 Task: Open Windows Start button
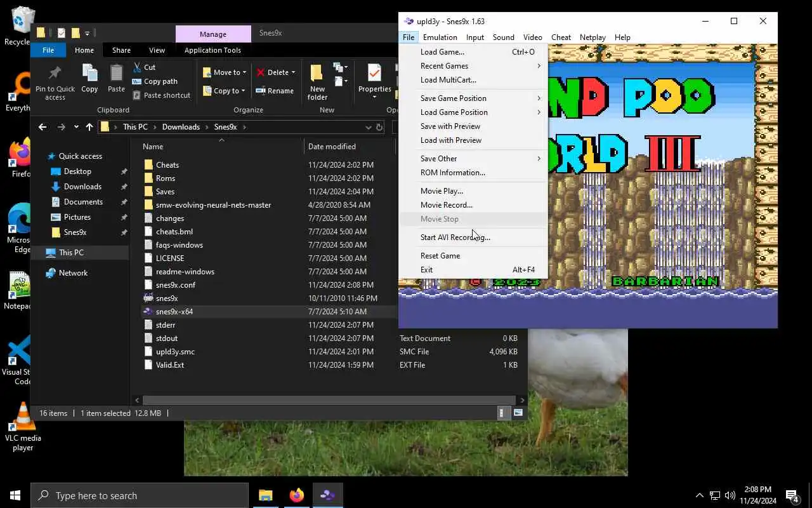point(15,495)
